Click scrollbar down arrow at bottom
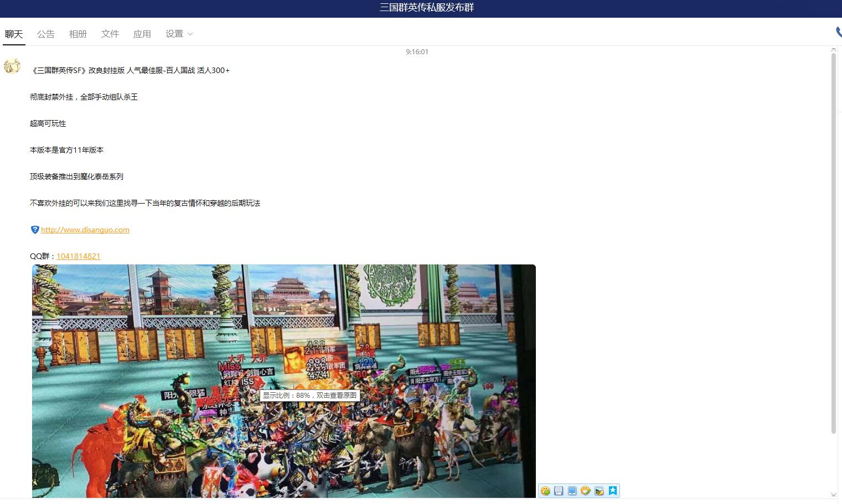The image size is (842, 504). click(834, 495)
